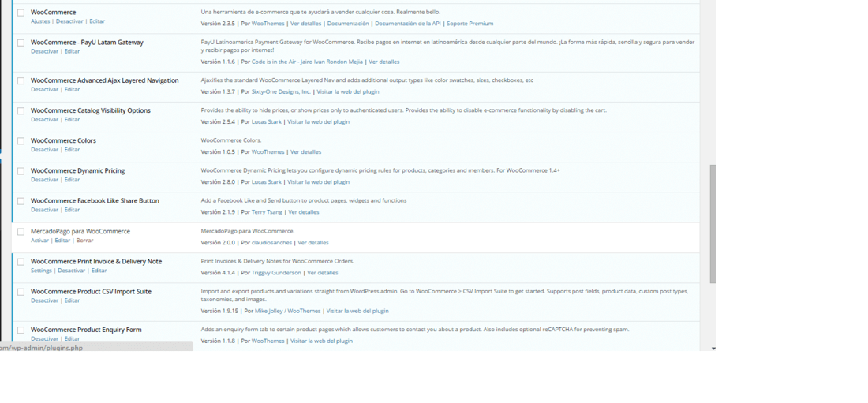
Task: Desactivar WooCommerce Dynamic Pricing
Action: click(44, 180)
